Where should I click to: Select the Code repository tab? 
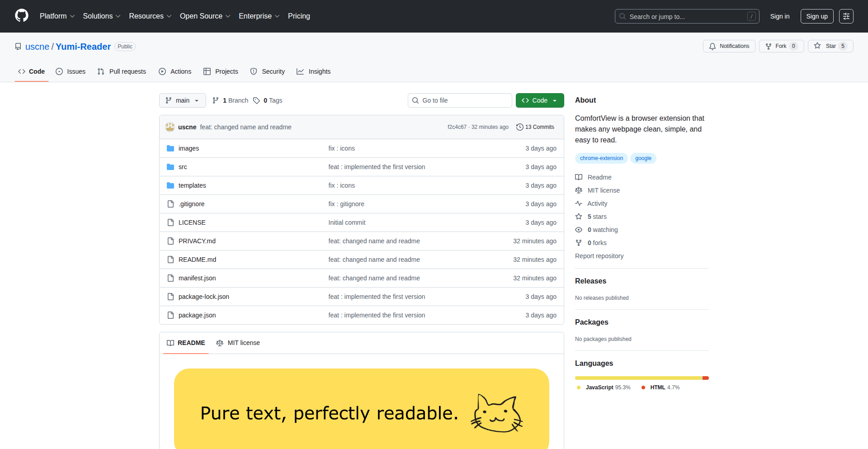[32, 71]
